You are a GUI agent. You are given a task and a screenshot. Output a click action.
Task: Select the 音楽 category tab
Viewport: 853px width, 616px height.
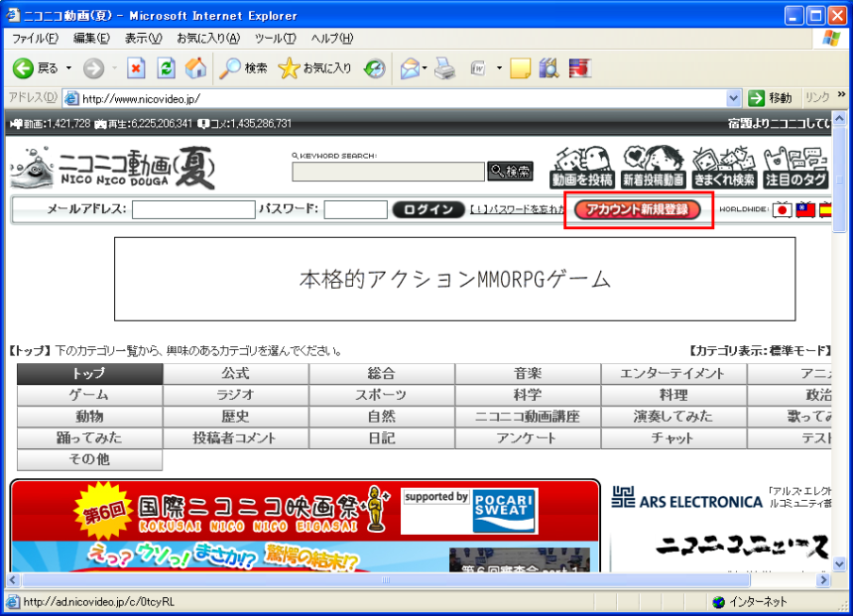pos(528,374)
